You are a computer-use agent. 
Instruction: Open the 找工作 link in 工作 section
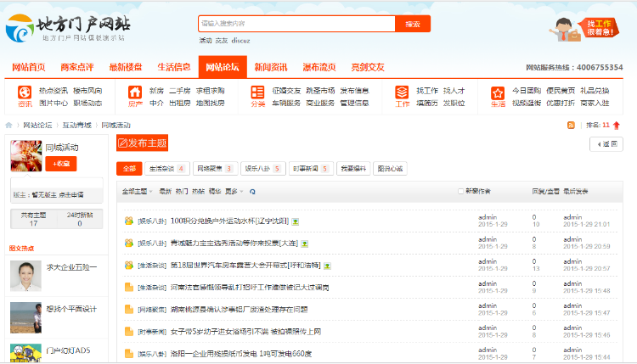tap(427, 91)
